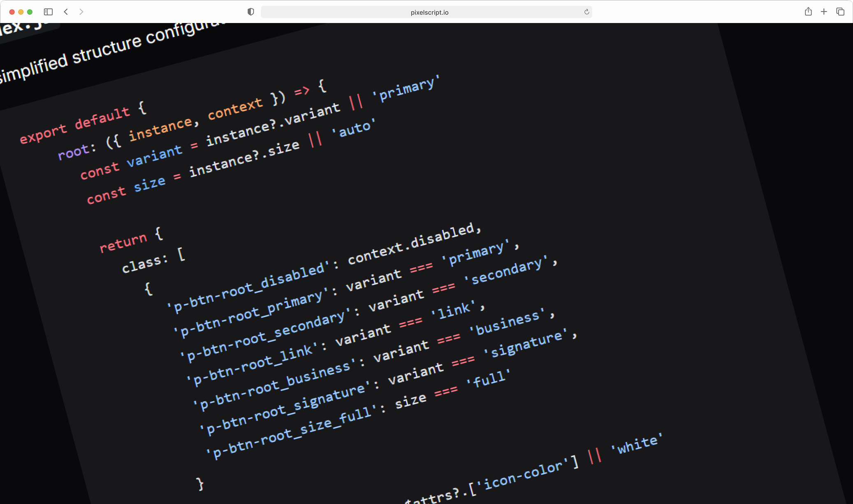
Task: Show the tab overview icon
Action: 840,12
